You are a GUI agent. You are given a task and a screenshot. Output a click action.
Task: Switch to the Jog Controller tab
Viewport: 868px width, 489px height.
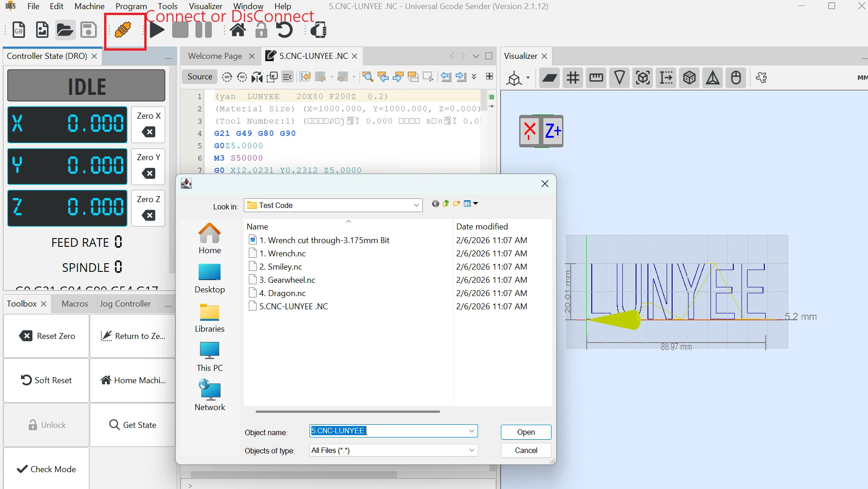tap(125, 304)
